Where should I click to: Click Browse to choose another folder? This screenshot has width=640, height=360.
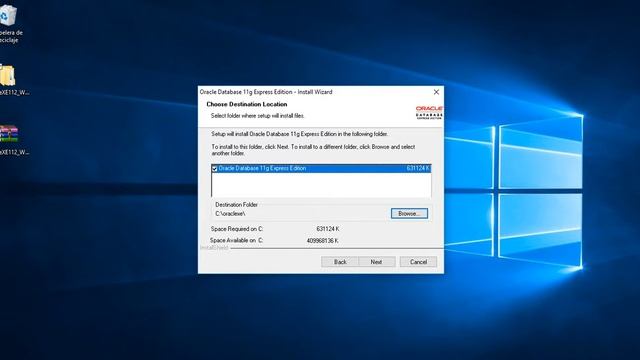pos(409,213)
